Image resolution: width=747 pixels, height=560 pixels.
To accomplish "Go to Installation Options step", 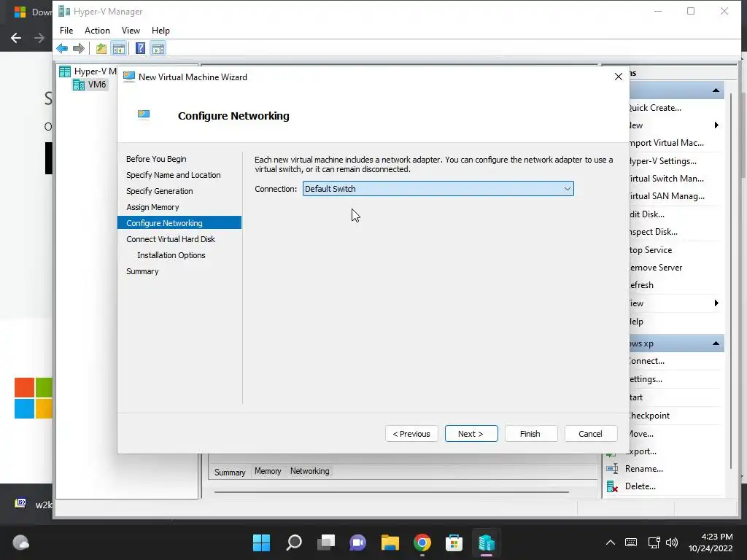I will (x=171, y=255).
